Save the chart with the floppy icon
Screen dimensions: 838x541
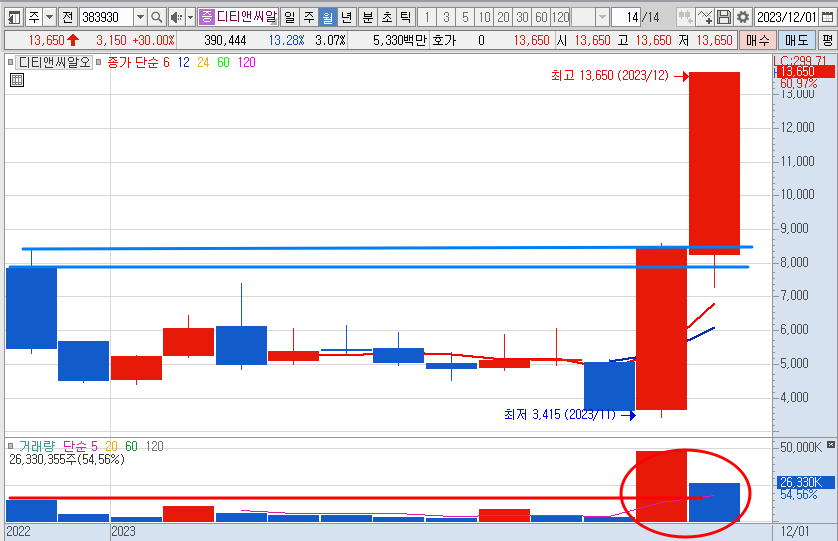click(x=724, y=18)
